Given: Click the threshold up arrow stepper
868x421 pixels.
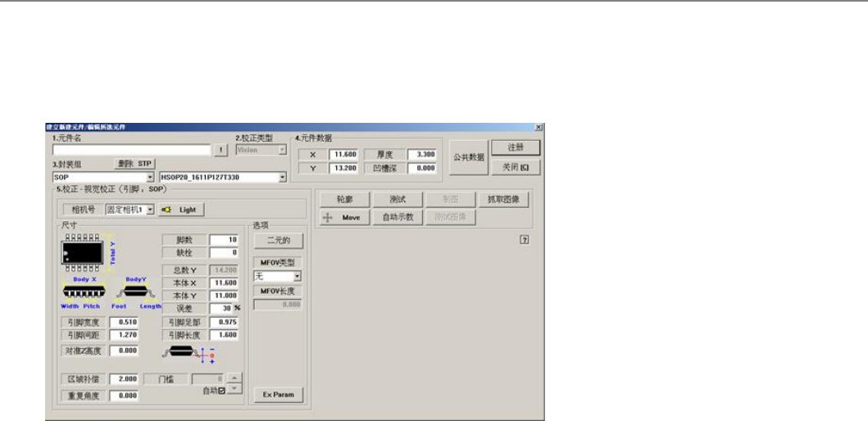Looking at the screenshot, I should coord(235,378).
